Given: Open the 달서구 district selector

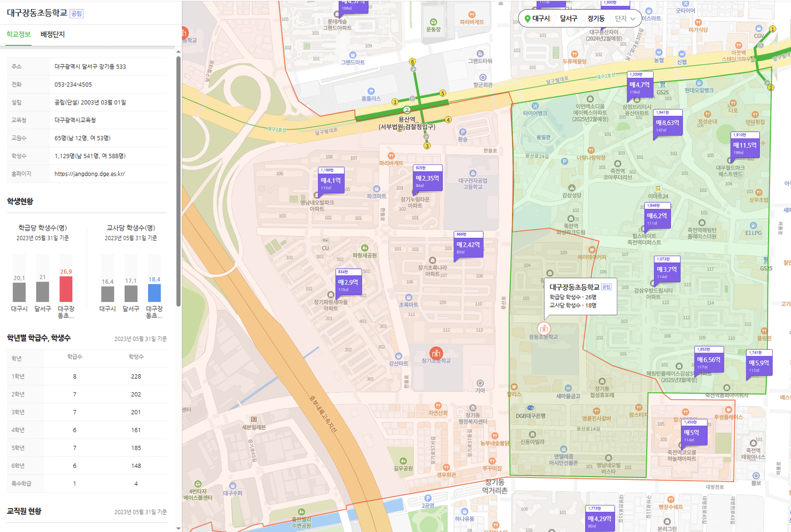Looking at the screenshot, I should tap(568, 19).
